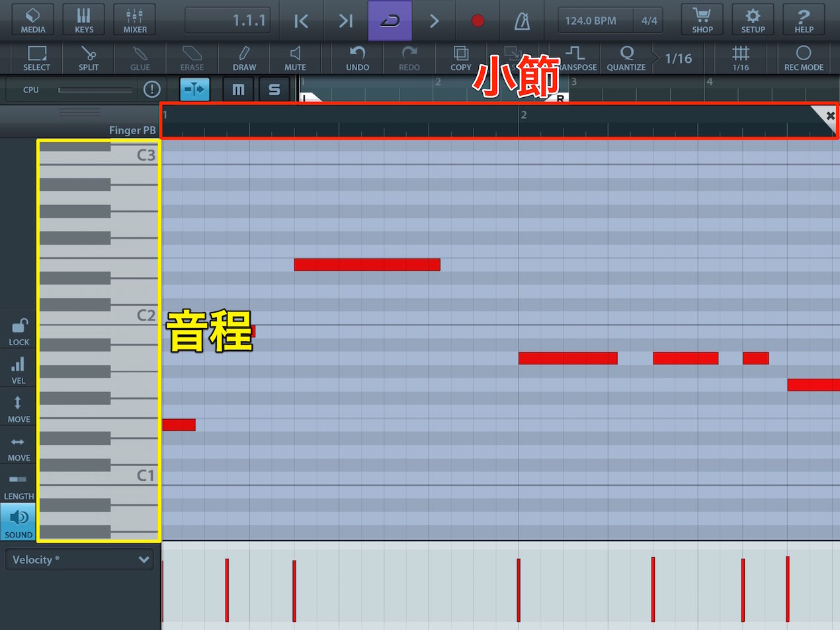840x630 pixels.
Task: Choose the DRAW pencil tool
Action: 244,58
